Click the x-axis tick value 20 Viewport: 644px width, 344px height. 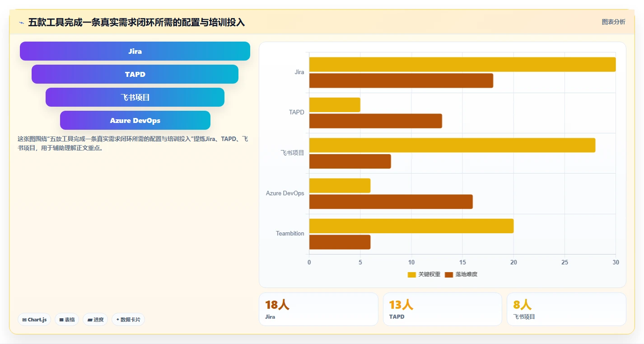coord(513,263)
